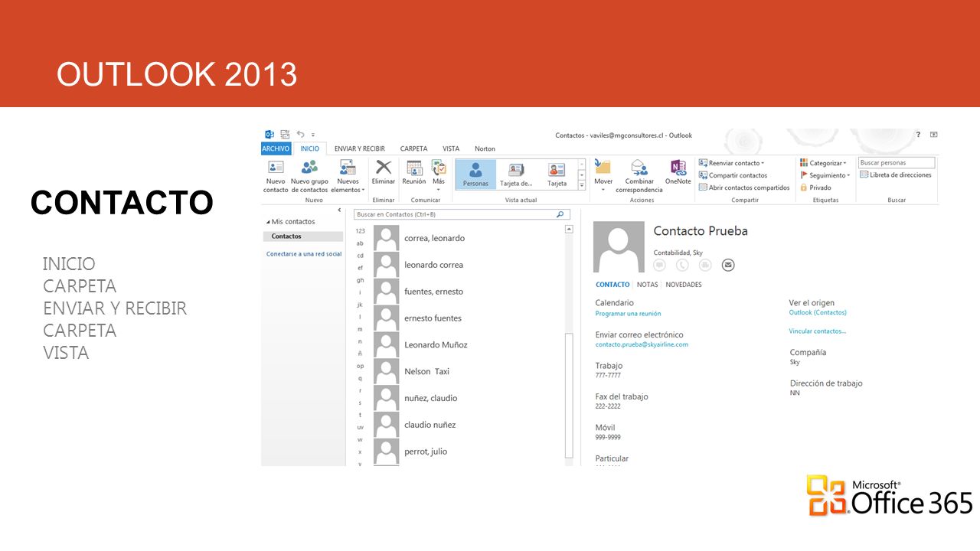
Task: Open the Reenviar contacto dropdown
Action: coord(732,163)
